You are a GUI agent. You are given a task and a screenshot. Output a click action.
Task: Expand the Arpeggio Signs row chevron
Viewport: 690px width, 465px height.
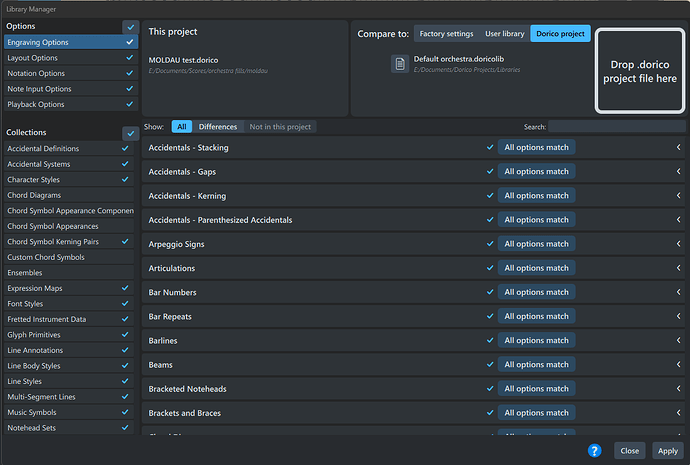tap(678, 244)
